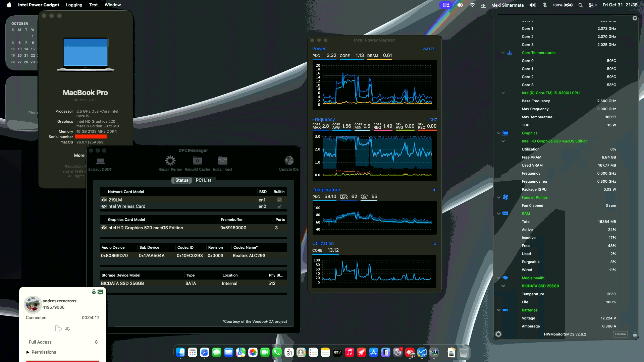Open the Window menu

pos(113,5)
